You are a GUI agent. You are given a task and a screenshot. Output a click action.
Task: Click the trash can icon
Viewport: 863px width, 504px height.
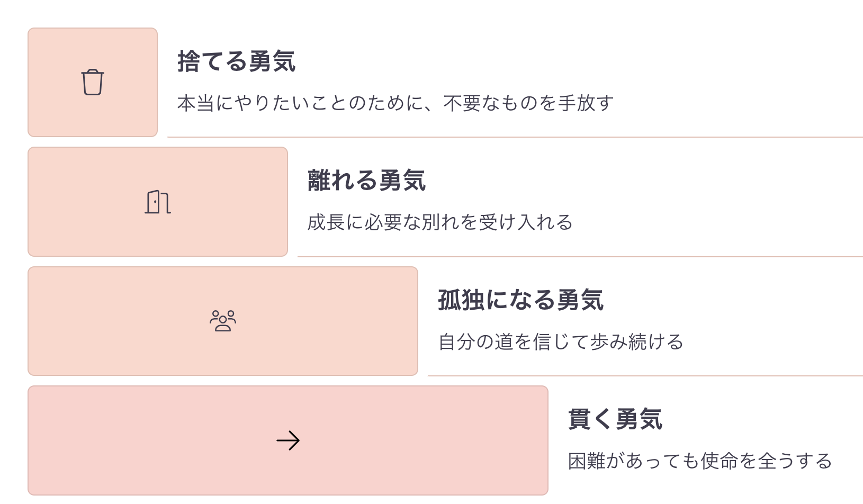tap(93, 82)
